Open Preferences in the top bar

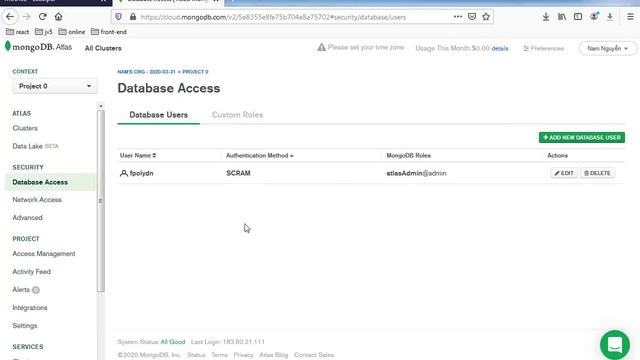pos(544,48)
